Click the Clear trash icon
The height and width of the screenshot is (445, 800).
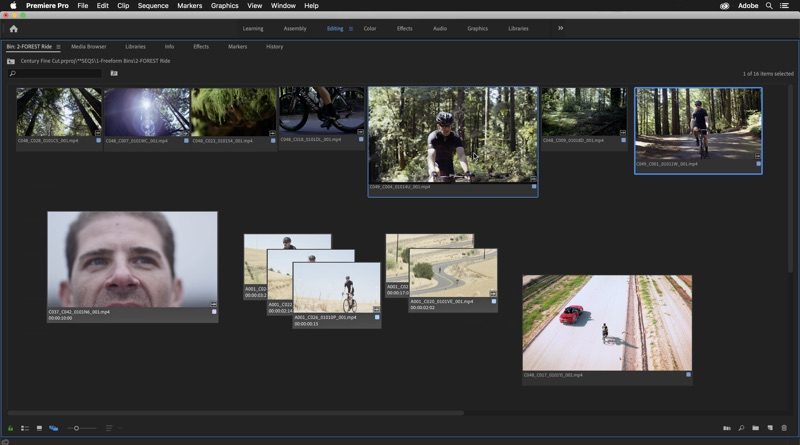(x=785, y=428)
